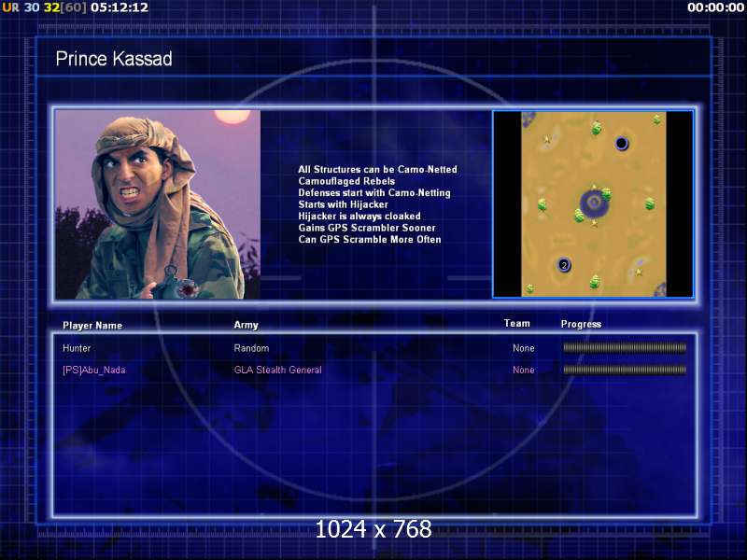Select player [PS]Abu_Nada
This screenshot has width=747, height=560.
(x=94, y=370)
